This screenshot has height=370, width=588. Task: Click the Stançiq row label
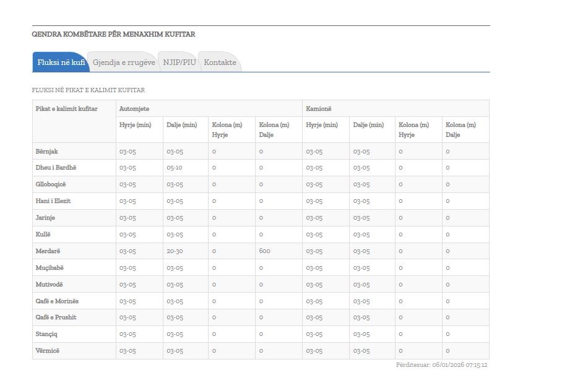pos(47,334)
